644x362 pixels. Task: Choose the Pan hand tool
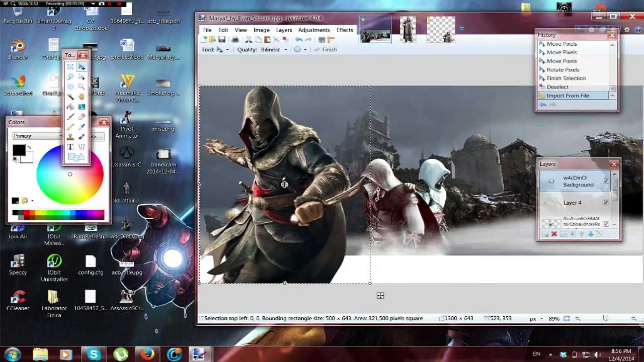pyautogui.click(x=82, y=97)
